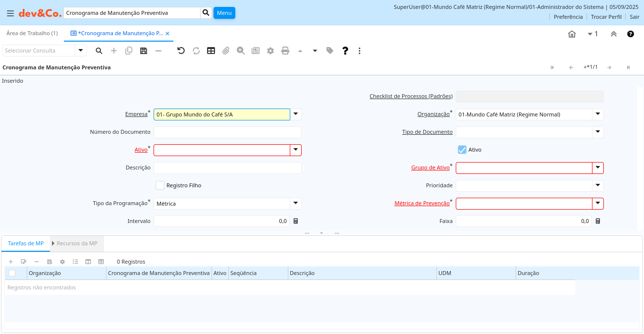
Task: Click the Undo changes icon
Action: click(x=181, y=51)
